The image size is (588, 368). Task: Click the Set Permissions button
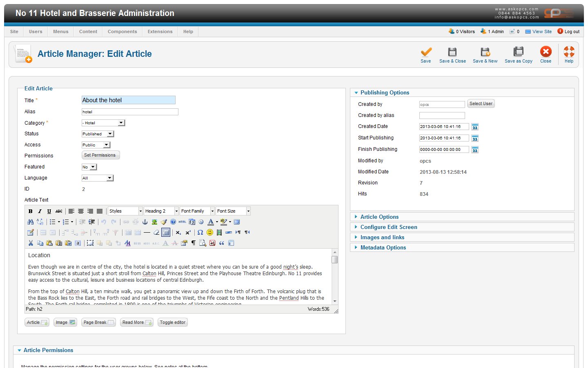click(100, 155)
